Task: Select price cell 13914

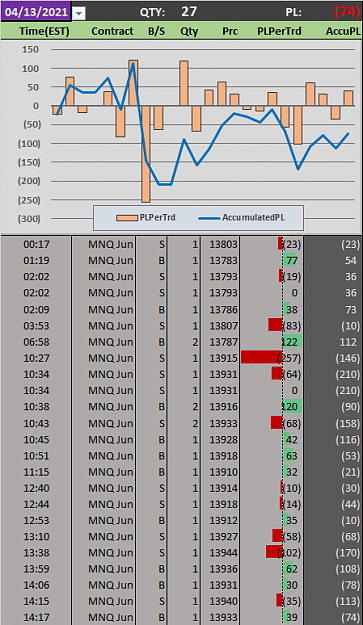Action: pos(220,488)
